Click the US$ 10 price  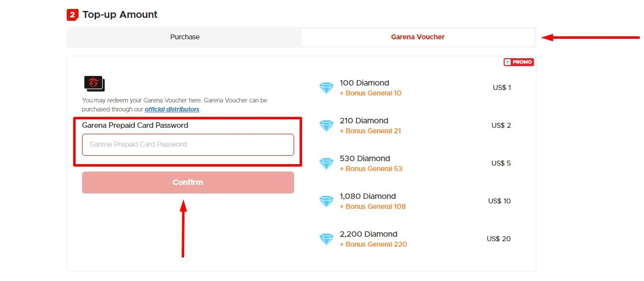click(x=499, y=201)
